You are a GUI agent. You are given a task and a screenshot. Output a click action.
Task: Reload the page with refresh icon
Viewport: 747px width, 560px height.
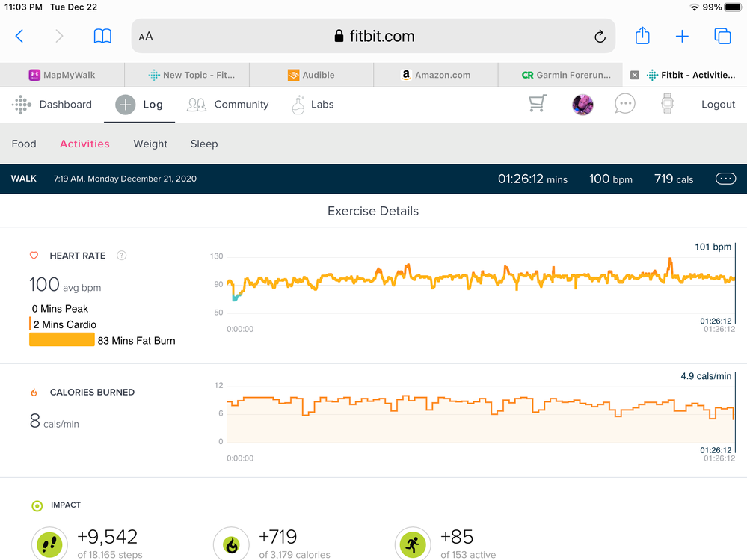point(599,37)
